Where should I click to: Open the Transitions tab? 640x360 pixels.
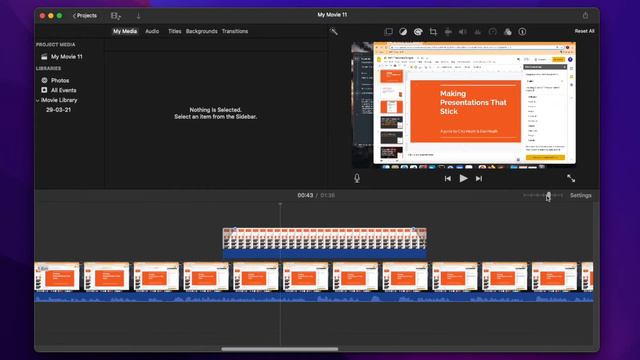click(x=235, y=31)
